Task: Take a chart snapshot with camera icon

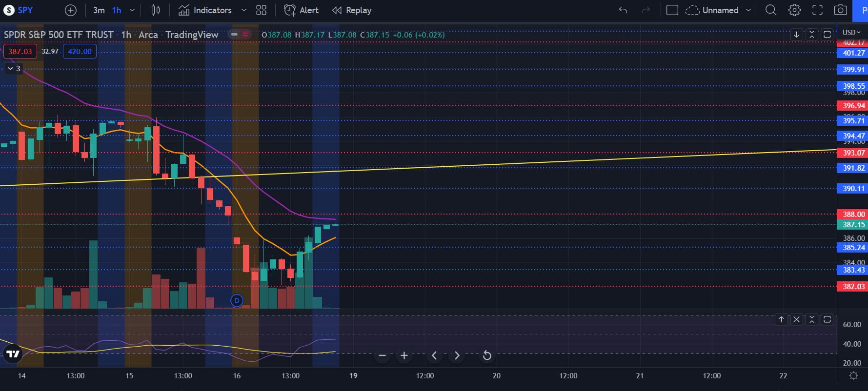Action: (x=840, y=10)
